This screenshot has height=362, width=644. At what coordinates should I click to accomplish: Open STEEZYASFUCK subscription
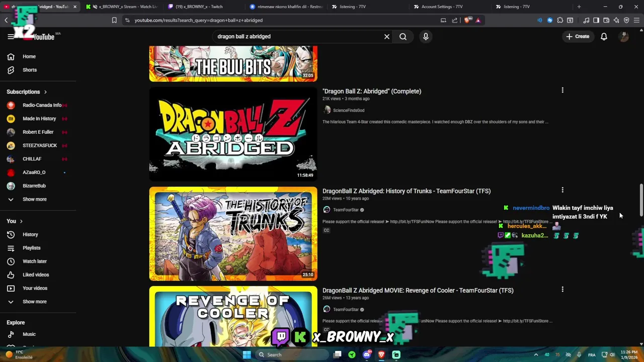[38, 145]
